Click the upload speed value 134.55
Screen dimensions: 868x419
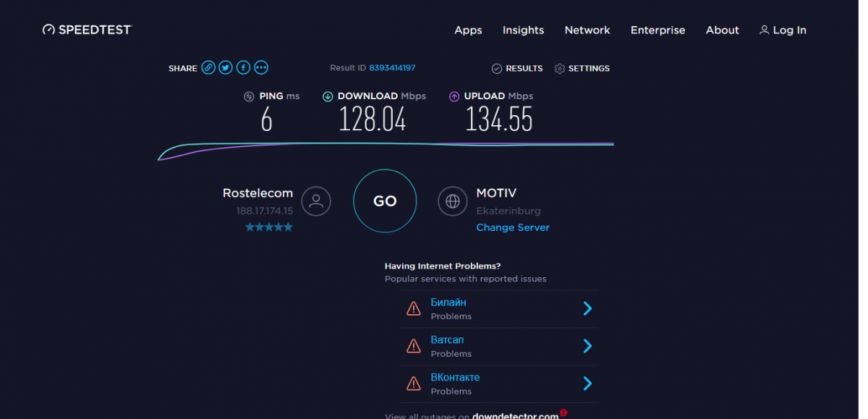pyautogui.click(x=499, y=119)
